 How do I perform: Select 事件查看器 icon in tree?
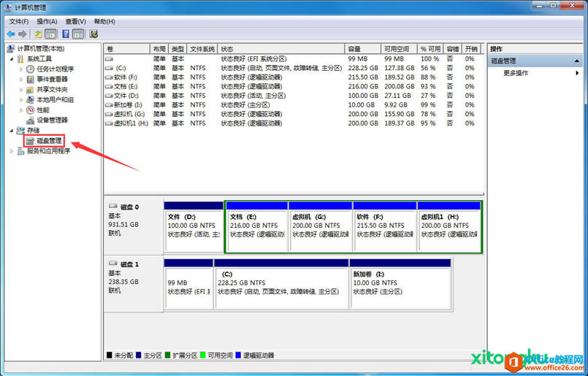[31, 79]
